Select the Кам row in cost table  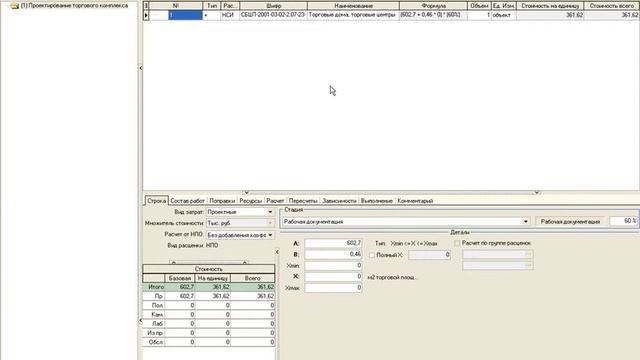click(x=209, y=315)
